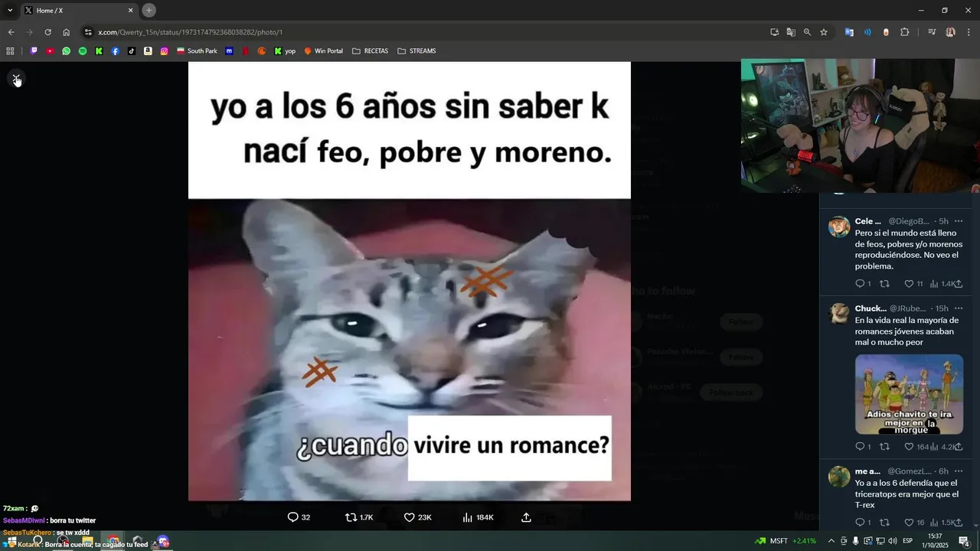The image size is (980, 551).
Task: Close the photo viewer with the X
Action: [x=16, y=79]
